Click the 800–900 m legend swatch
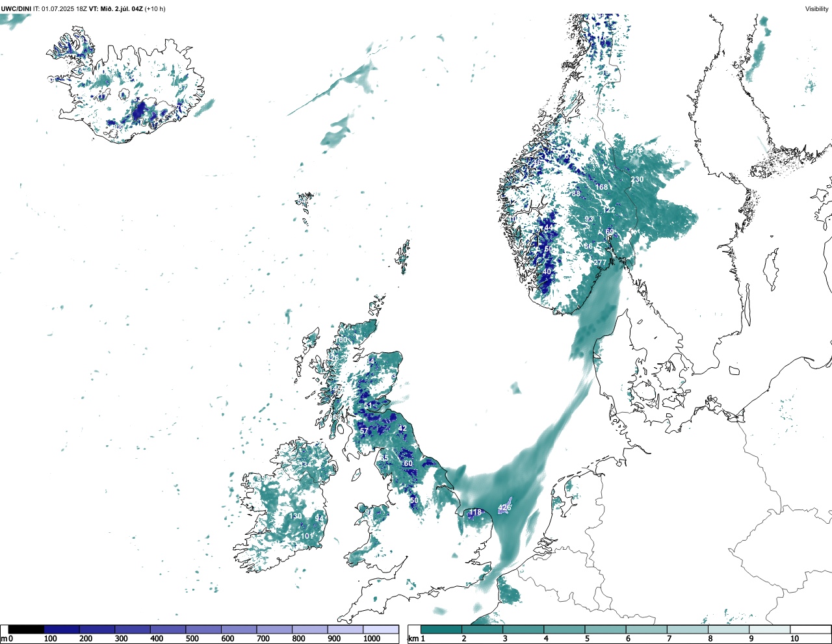Viewport: 832px width, 644px height. point(310,630)
